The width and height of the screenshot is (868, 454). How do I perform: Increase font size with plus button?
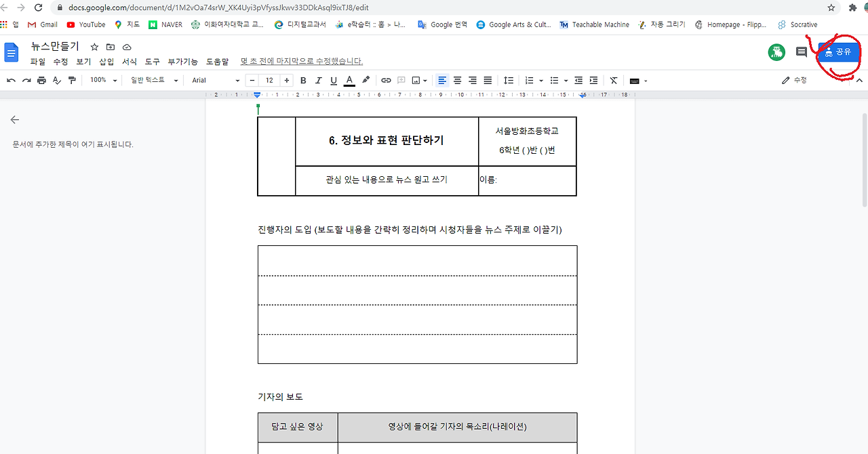pos(287,80)
